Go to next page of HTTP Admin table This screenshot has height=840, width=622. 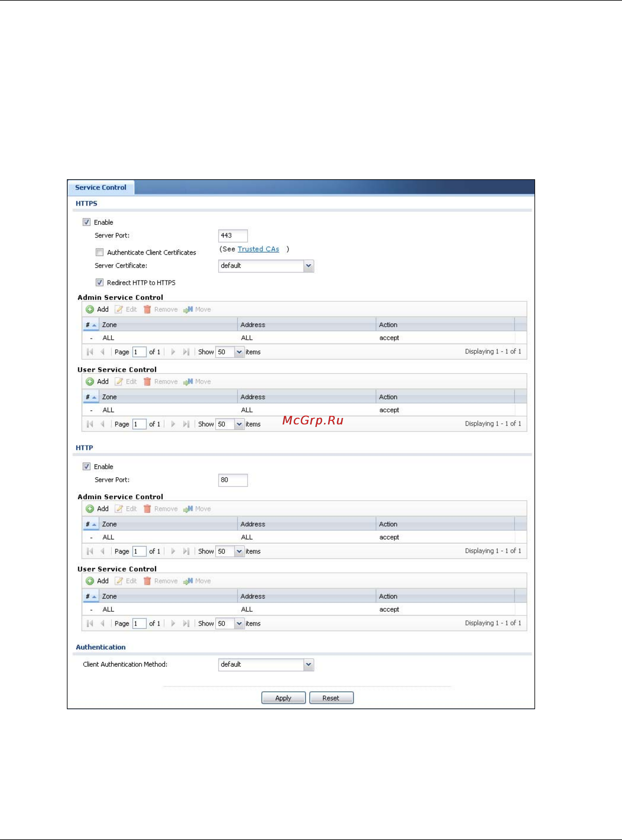pyautogui.click(x=173, y=551)
